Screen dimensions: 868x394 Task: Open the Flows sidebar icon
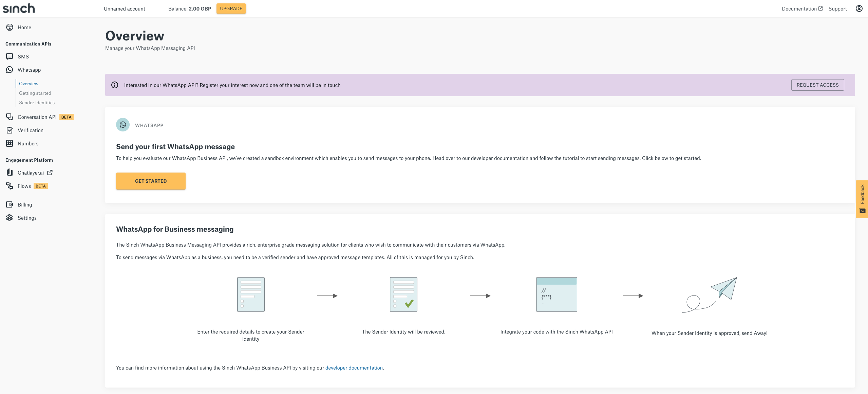coord(10,186)
